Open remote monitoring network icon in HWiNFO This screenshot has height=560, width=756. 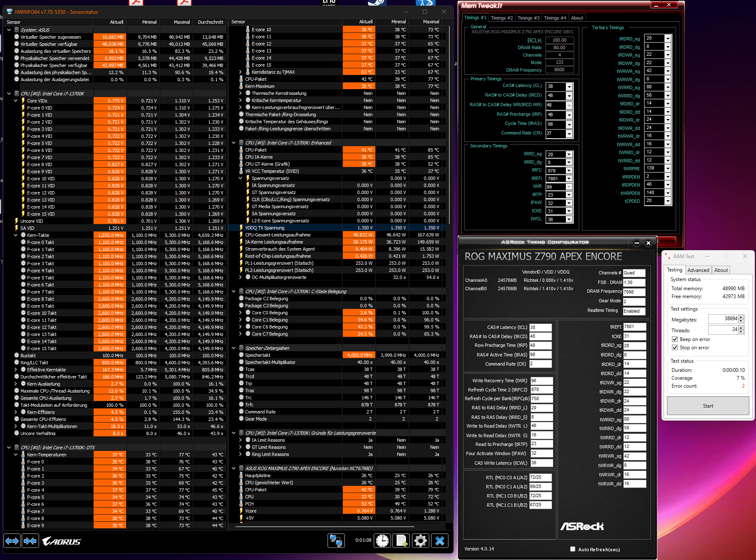(x=336, y=541)
